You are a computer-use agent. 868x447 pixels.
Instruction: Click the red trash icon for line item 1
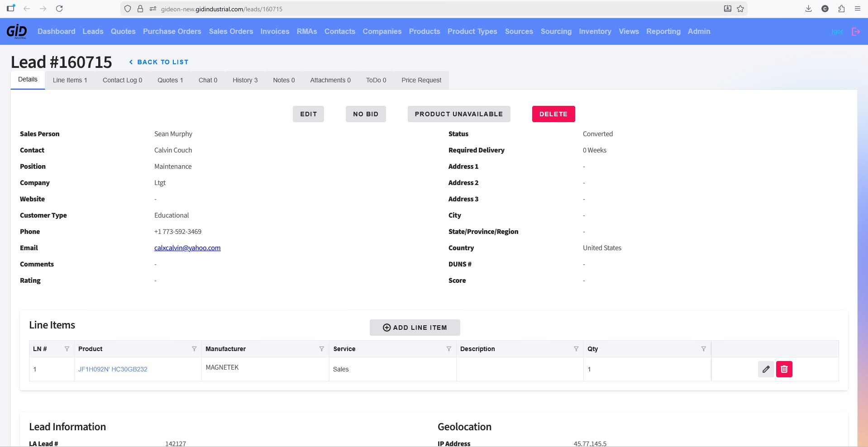(784, 369)
